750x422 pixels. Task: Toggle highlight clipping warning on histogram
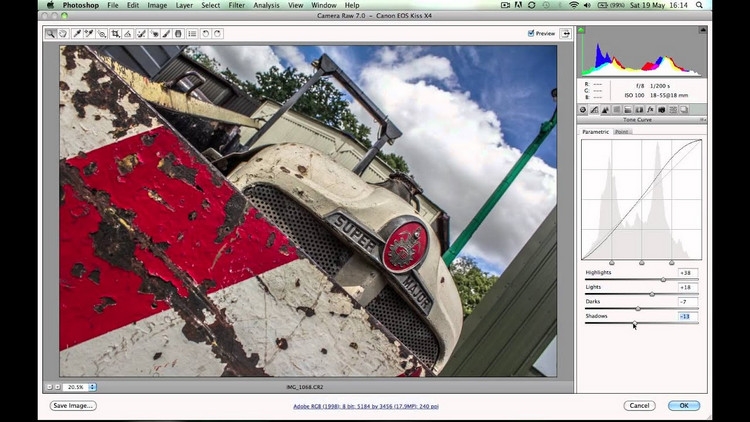703,30
